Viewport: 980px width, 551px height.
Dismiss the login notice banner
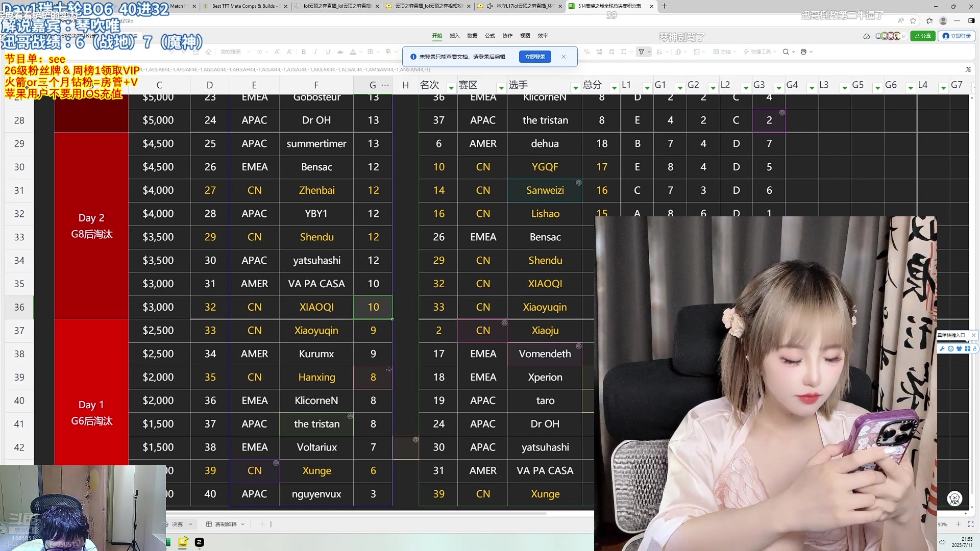pyautogui.click(x=563, y=57)
